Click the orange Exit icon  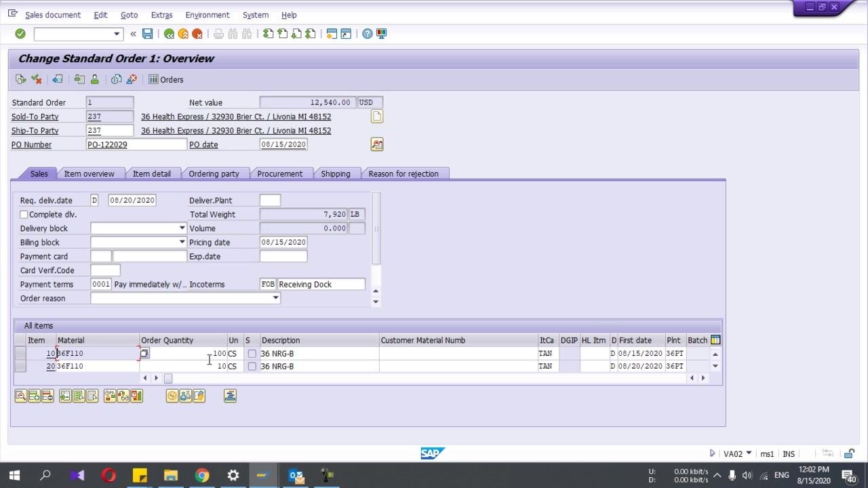(x=183, y=34)
